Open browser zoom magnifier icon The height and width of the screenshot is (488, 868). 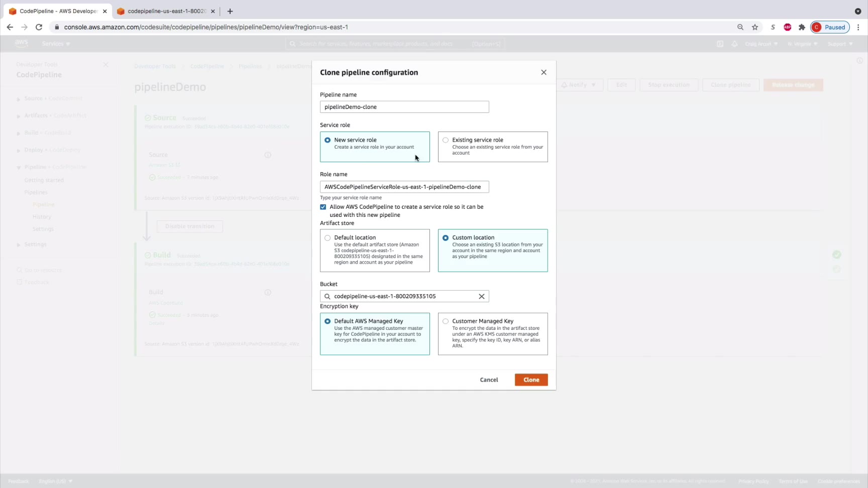point(740,27)
